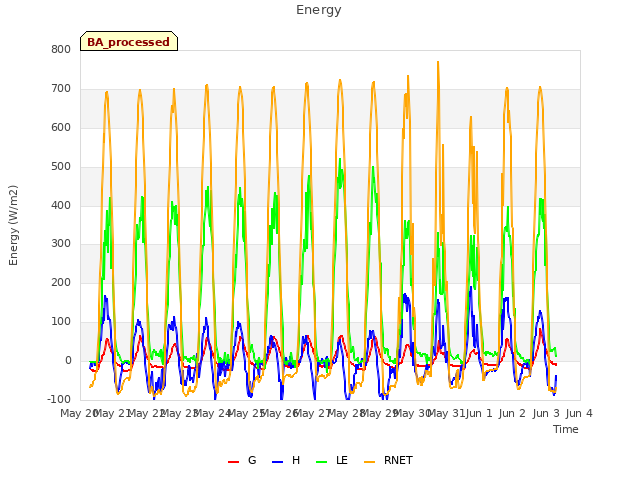Click the red G legend line marker

point(233,462)
